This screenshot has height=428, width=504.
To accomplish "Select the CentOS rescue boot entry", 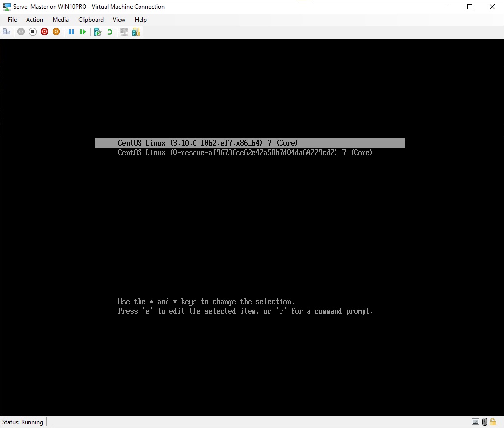I will (x=245, y=153).
